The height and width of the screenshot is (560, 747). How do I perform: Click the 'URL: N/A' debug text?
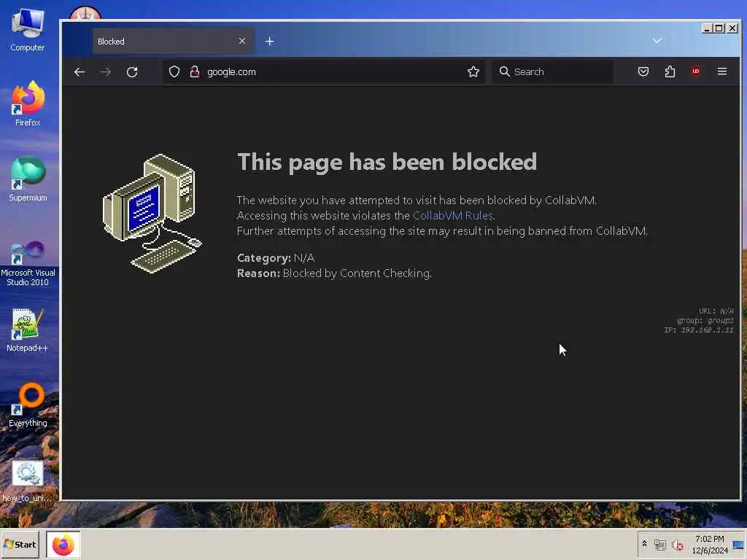click(716, 311)
